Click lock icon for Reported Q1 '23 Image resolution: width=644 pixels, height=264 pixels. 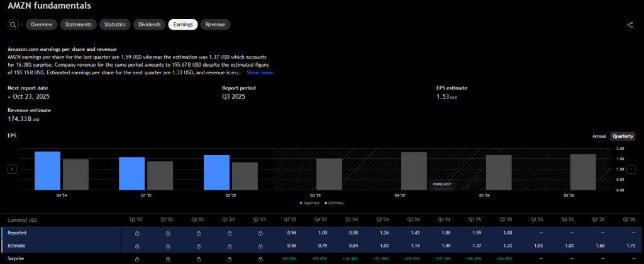pos(230,233)
